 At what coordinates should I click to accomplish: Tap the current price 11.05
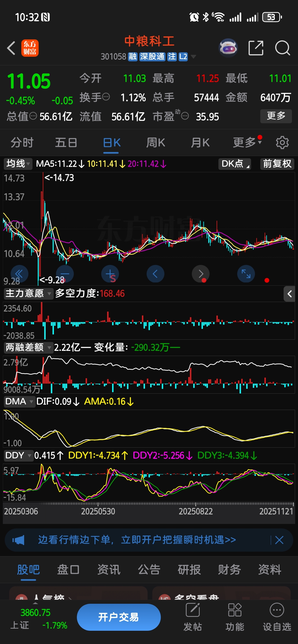(29, 81)
